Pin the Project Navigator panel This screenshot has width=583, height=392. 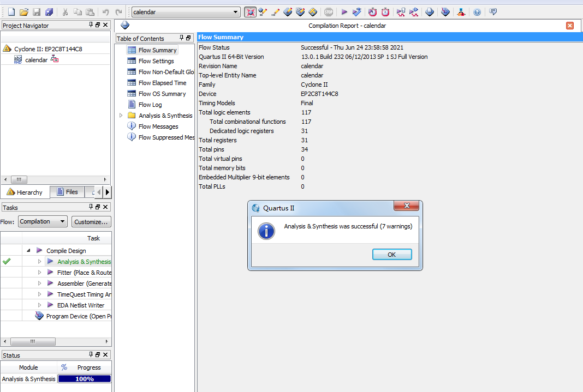pyautogui.click(x=91, y=25)
